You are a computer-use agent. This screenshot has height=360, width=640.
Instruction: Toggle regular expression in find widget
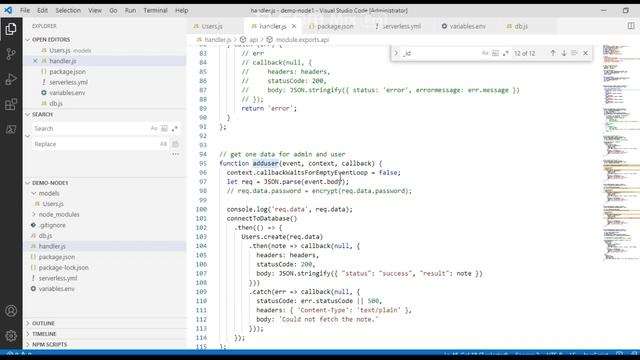[x=505, y=53]
